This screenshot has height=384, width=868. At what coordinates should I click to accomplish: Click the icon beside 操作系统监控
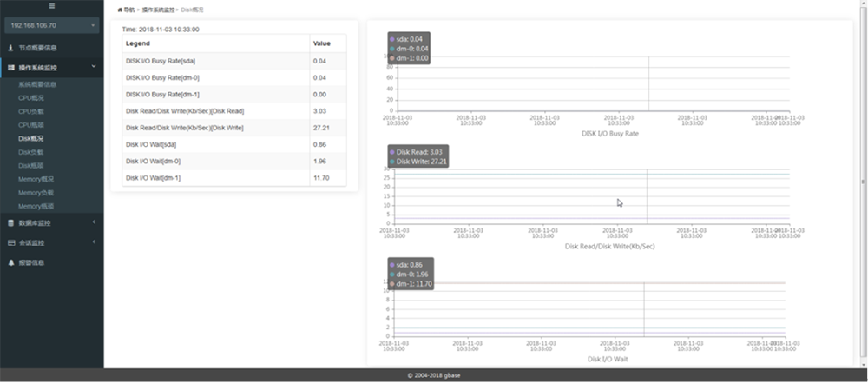click(x=11, y=68)
